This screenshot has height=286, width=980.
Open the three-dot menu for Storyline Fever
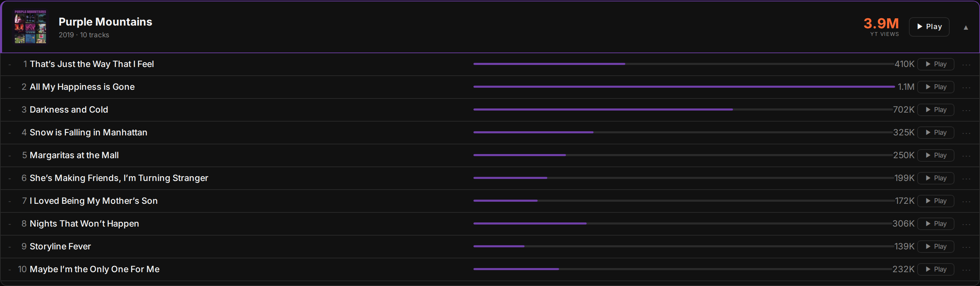tap(966, 247)
